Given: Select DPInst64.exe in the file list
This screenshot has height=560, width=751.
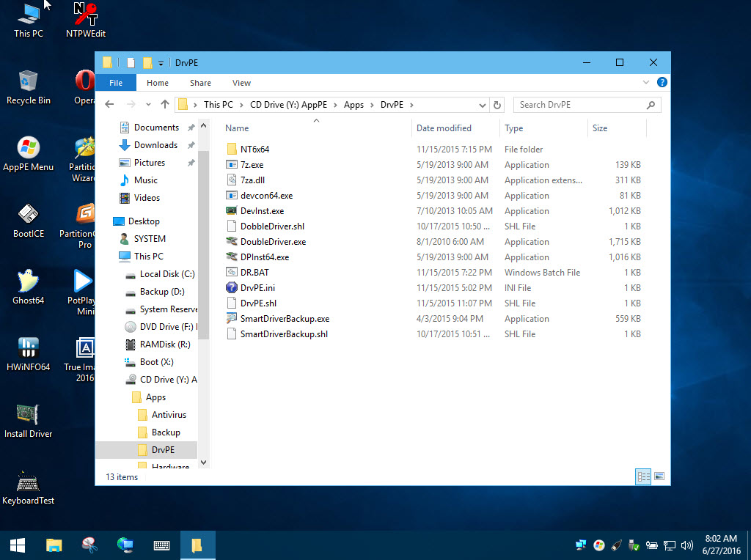Looking at the screenshot, I should (264, 257).
